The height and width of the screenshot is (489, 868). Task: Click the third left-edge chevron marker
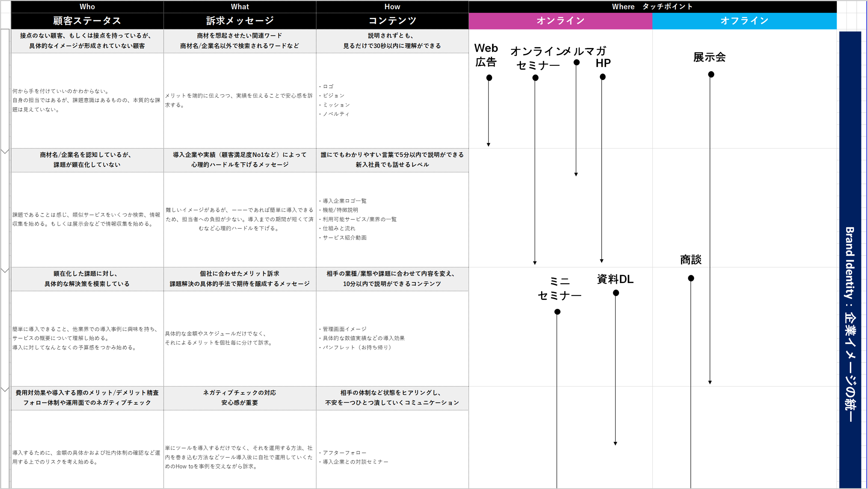coord(5,390)
